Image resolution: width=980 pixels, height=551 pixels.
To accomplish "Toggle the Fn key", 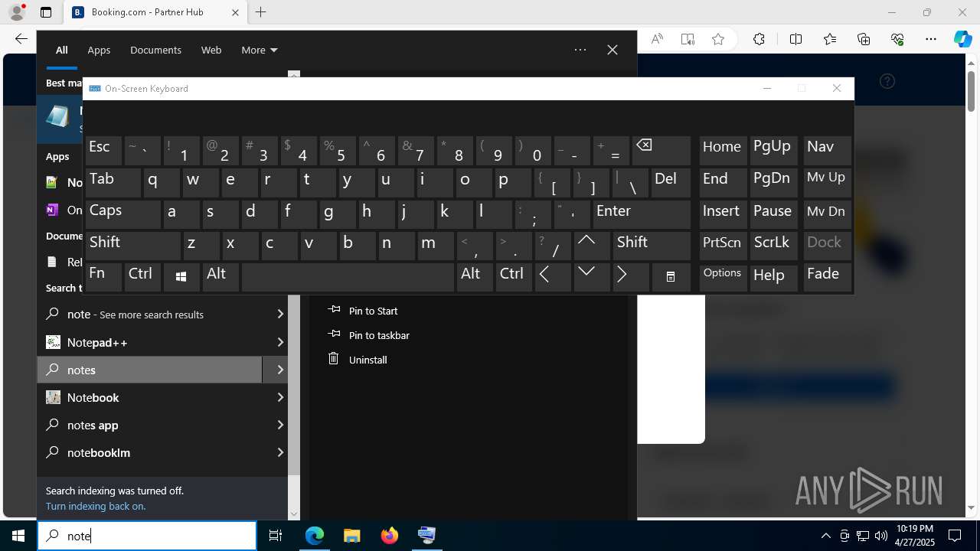I will 103,277.
